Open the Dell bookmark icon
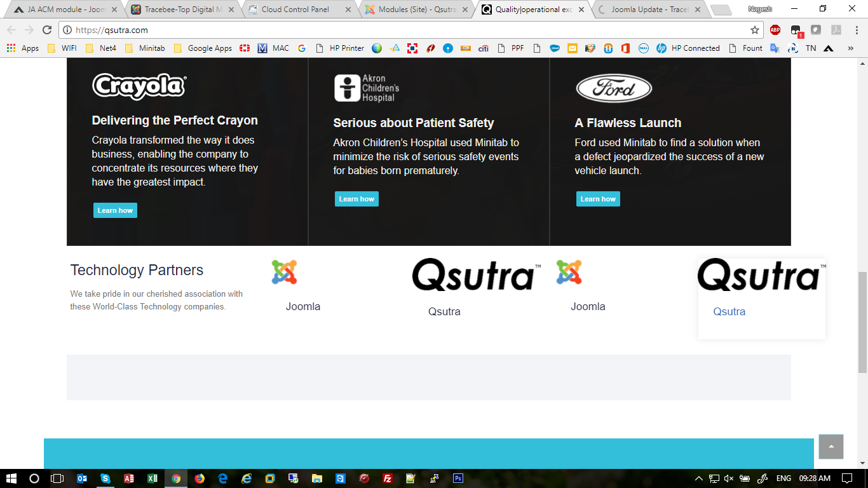 point(644,48)
